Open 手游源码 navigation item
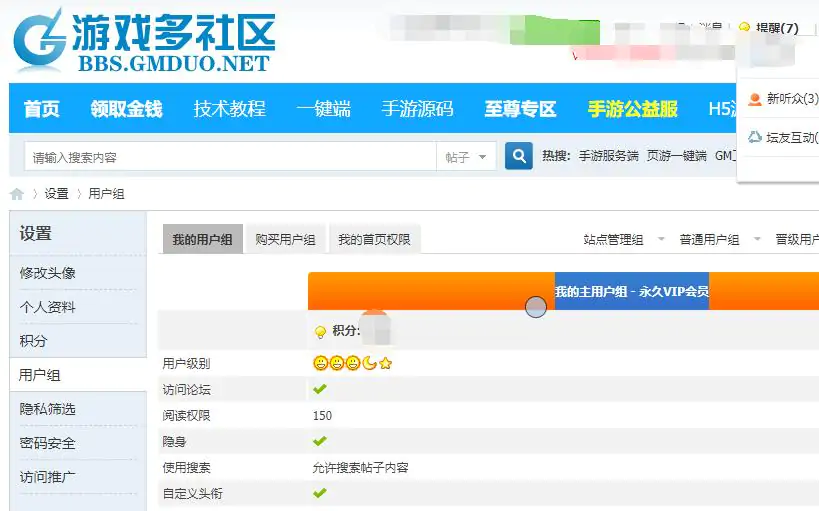Image resolution: width=819 pixels, height=511 pixels. click(x=417, y=109)
